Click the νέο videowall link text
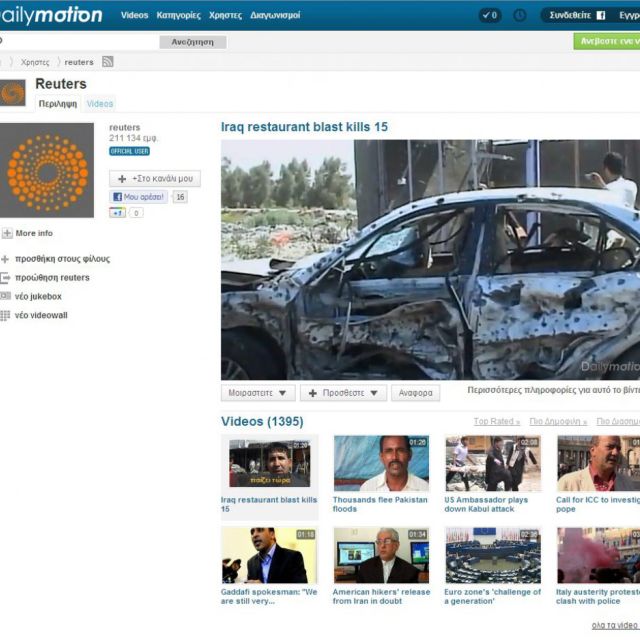The height and width of the screenshot is (640, 640). [41, 315]
